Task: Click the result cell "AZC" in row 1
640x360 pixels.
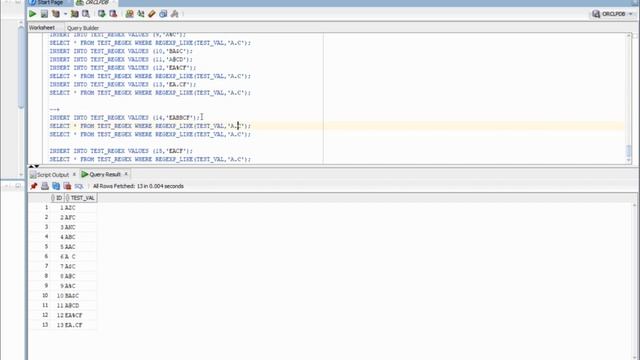Action: click(81, 208)
